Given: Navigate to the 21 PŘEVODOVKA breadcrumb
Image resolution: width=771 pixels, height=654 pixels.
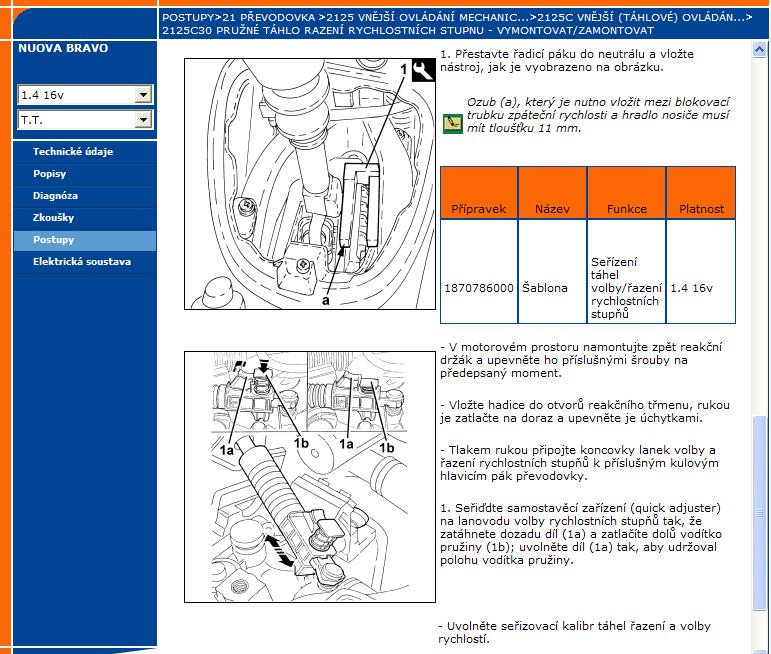Looking at the screenshot, I should (265, 18).
